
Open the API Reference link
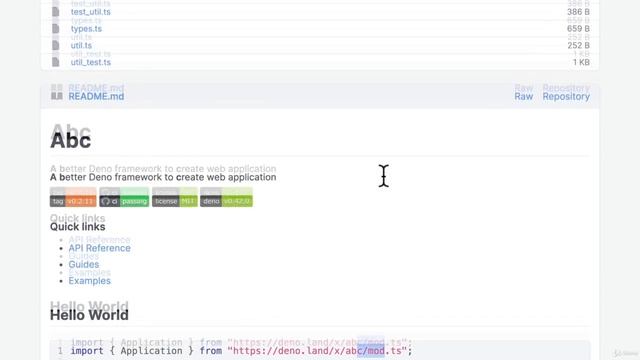point(100,248)
